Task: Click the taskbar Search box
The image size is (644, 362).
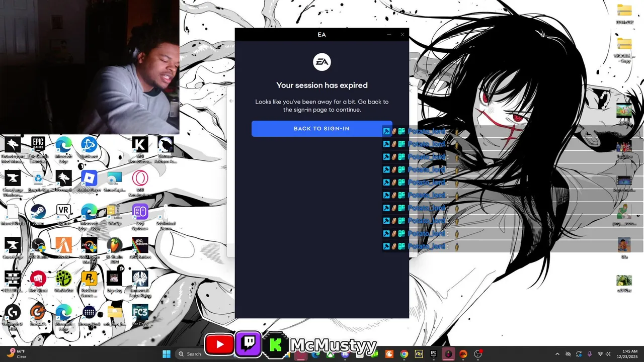Action: pyautogui.click(x=189, y=354)
